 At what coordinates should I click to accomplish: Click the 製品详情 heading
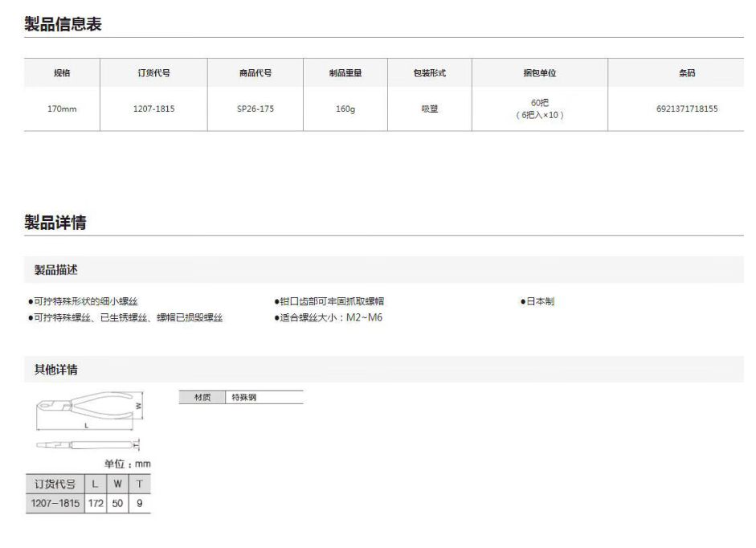(55, 223)
